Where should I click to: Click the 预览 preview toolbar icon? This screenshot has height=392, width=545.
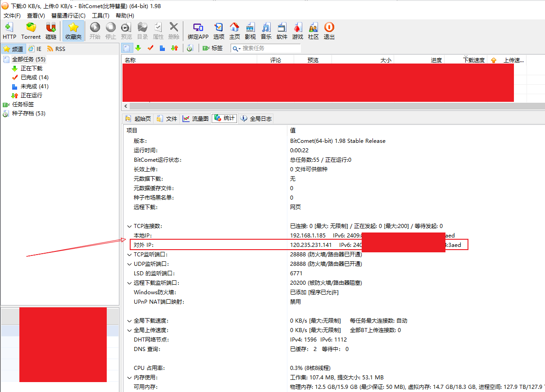click(127, 31)
